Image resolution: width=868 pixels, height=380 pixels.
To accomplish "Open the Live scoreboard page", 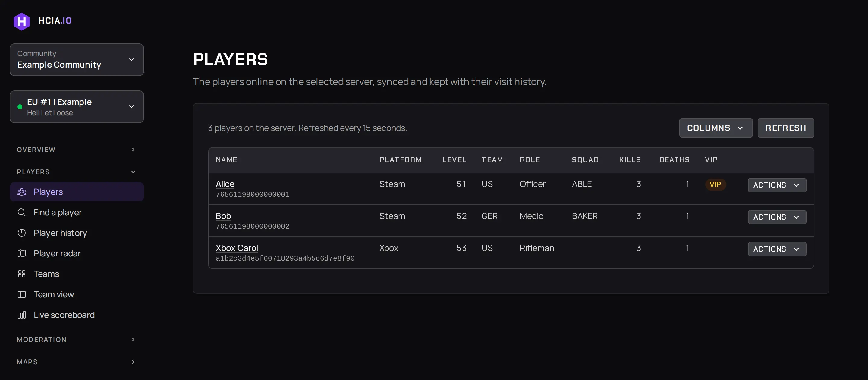I will 77,315.
